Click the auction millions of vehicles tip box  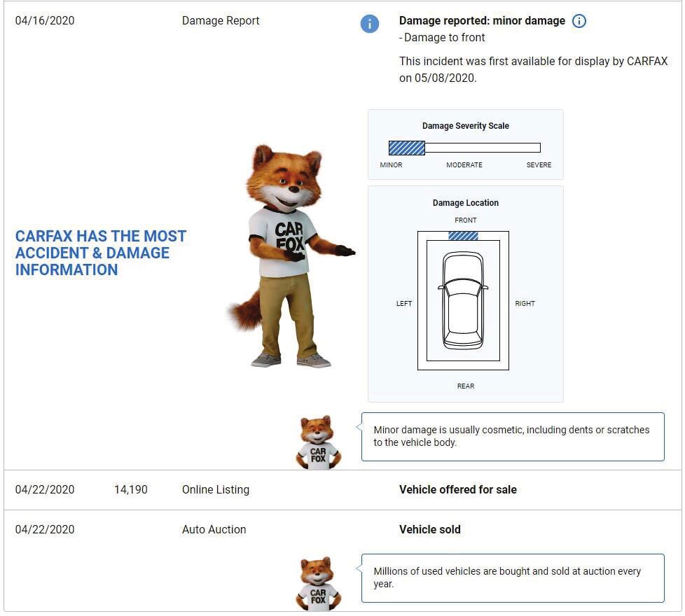pos(513,578)
